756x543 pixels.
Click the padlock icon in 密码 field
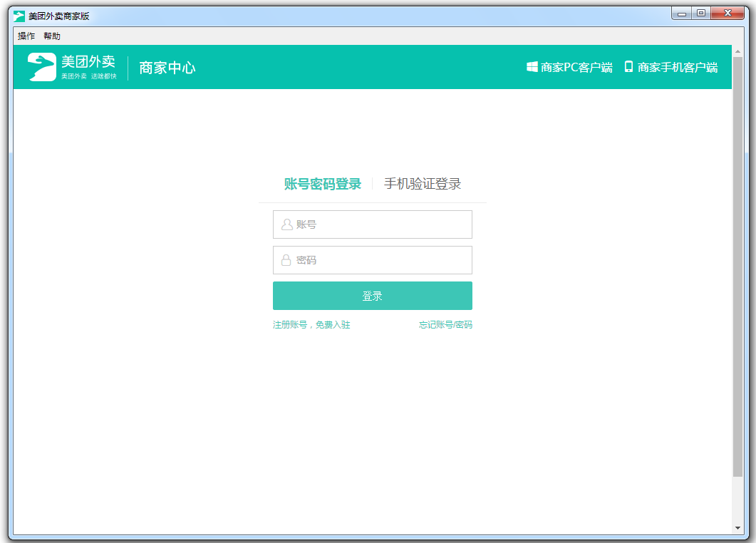pos(286,260)
